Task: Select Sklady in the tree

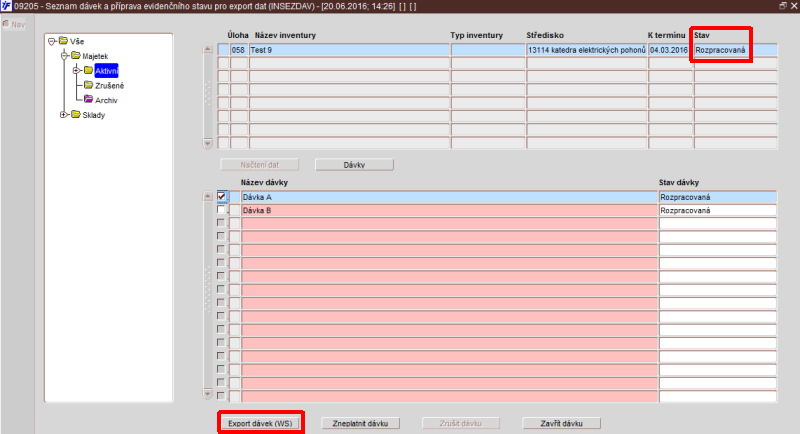Action: click(x=93, y=115)
